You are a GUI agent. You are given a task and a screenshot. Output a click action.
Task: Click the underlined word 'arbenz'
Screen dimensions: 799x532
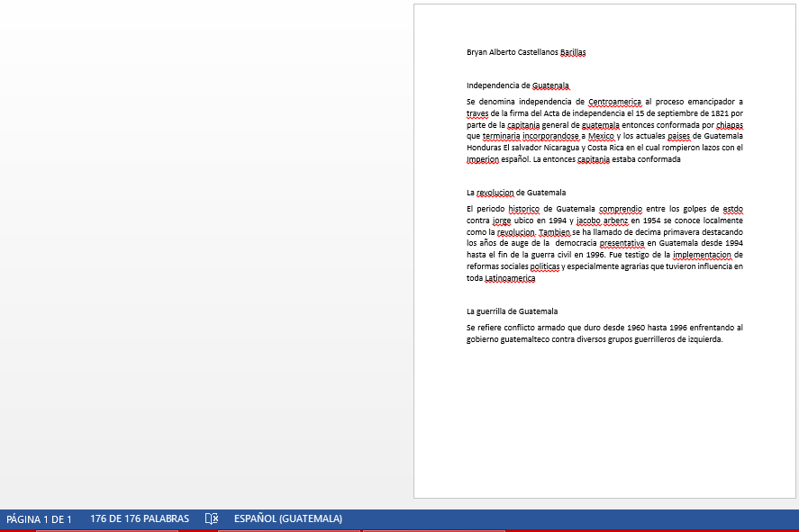pyautogui.click(x=615, y=221)
